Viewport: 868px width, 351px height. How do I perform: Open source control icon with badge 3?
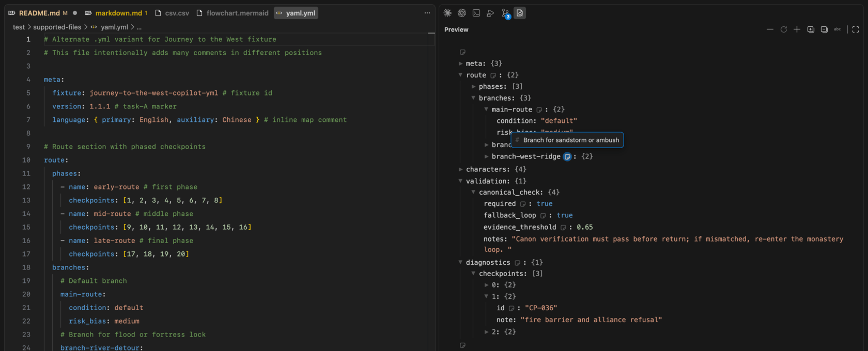[x=506, y=13]
